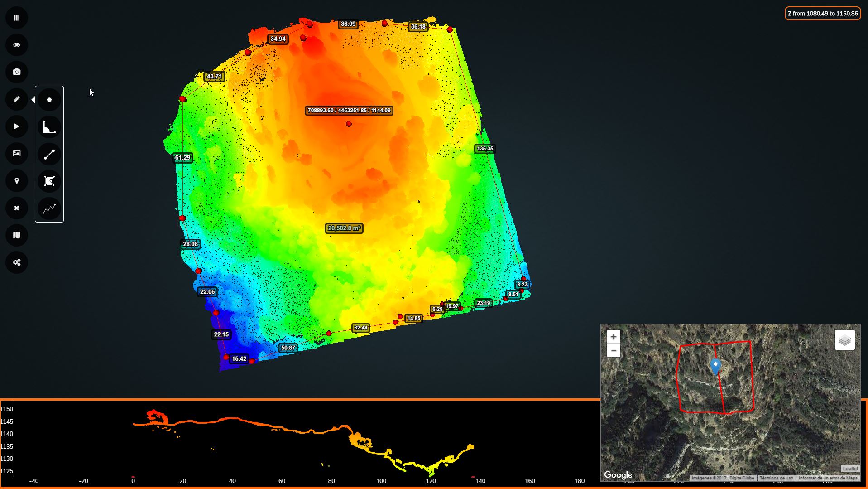Toggle the folded map icon
This screenshot has height=489, width=868.
click(17, 235)
